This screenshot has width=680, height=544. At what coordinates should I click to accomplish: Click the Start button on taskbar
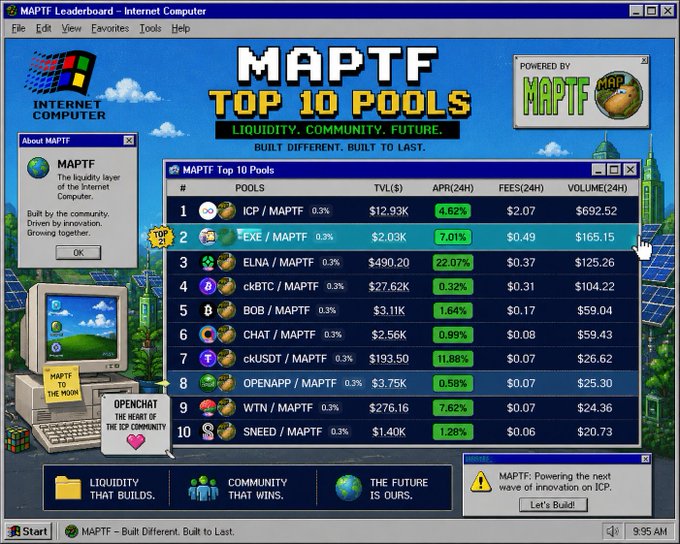point(28,531)
